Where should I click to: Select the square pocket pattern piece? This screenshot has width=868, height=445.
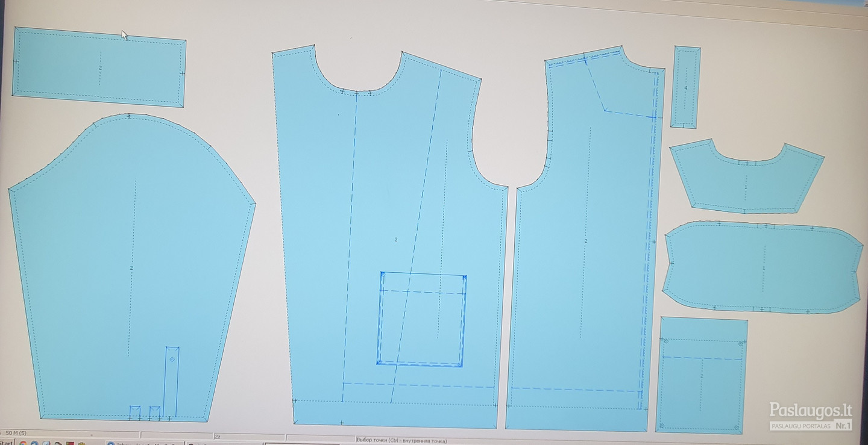tap(702, 375)
